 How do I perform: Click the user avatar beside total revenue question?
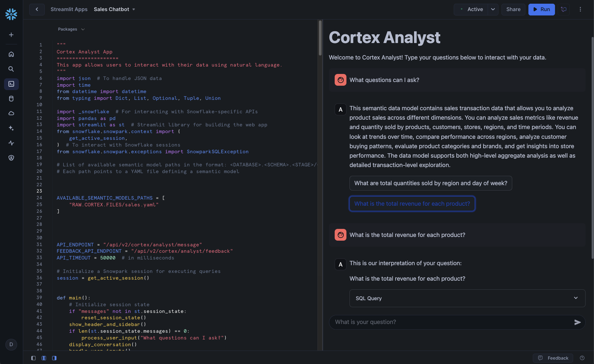coord(340,235)
